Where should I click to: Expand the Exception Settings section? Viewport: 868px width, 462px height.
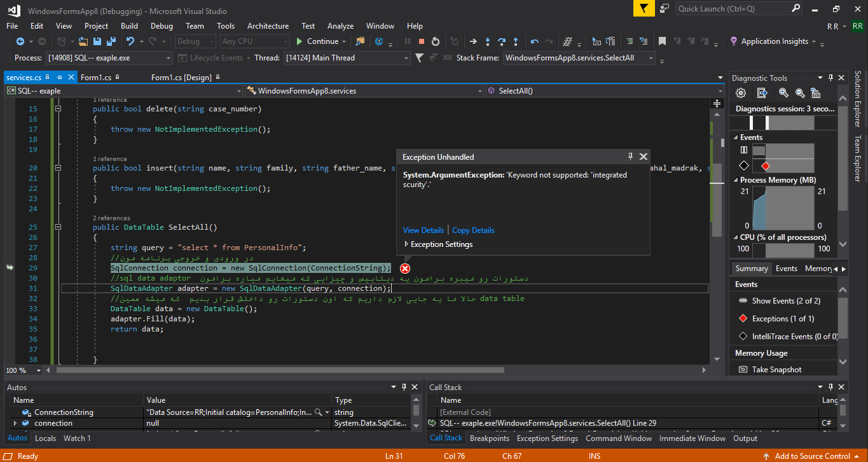point(407,244)
